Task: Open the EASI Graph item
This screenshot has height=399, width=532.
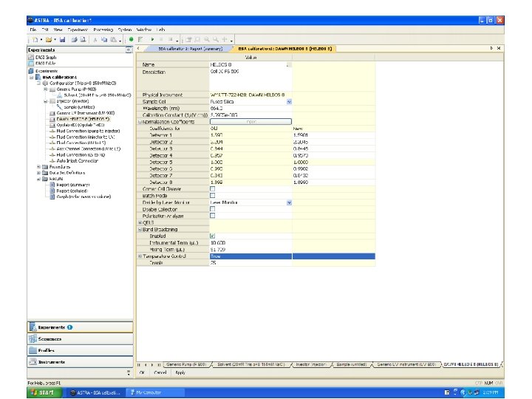Action: pos(44,57)
